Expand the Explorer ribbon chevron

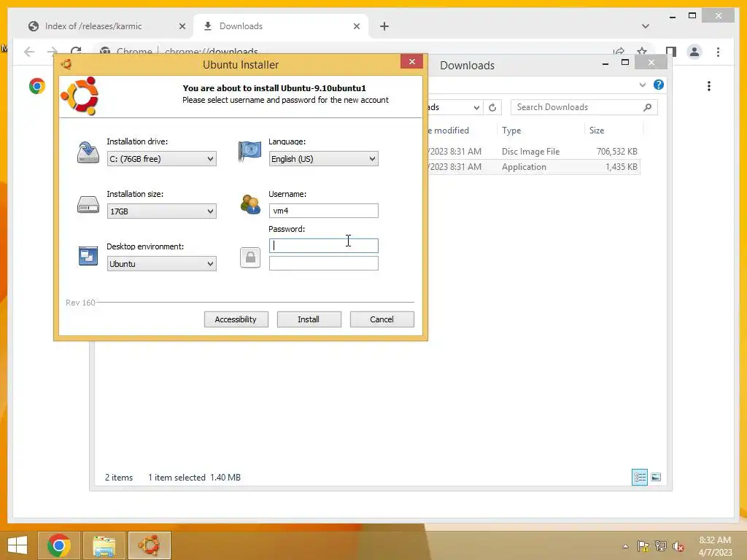coord(642,85)
